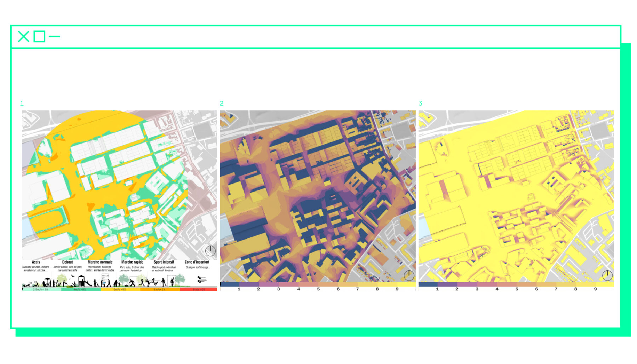This screenshot has height=364, width=637.
Task: Click the north compass icon on map 2
Action: (409, 275)
